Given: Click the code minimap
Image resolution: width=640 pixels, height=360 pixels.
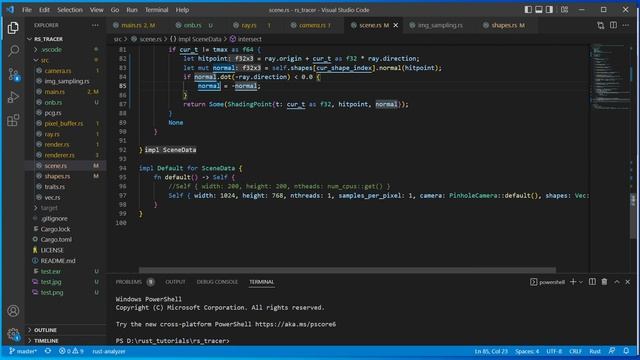Looking at the screenshot, I should [610, 78].
